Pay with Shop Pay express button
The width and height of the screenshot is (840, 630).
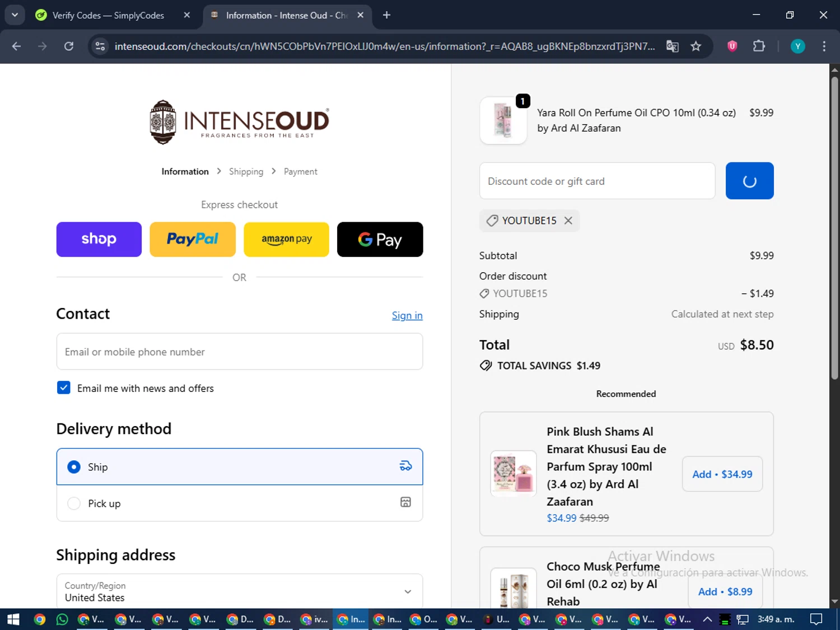99,239
